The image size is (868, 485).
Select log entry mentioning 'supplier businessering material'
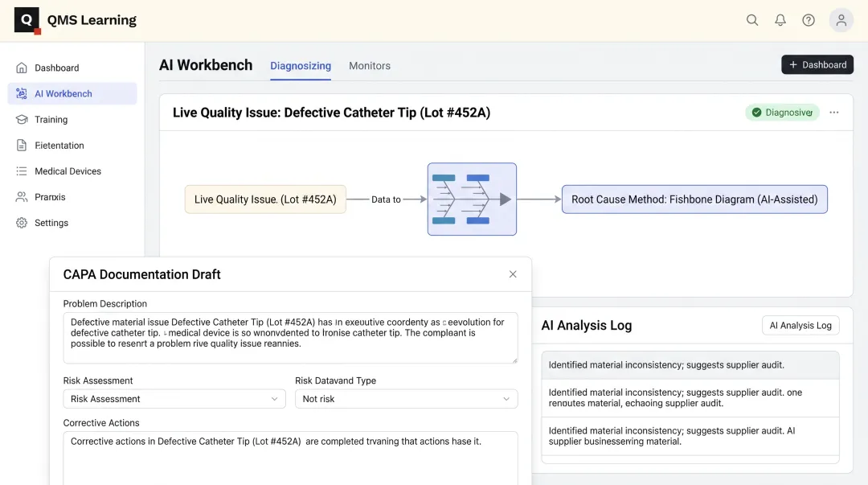[x=690, y=436]
